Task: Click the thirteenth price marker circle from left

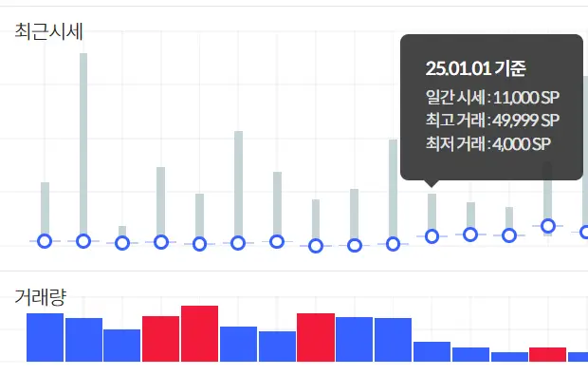Action: [509, 235]
